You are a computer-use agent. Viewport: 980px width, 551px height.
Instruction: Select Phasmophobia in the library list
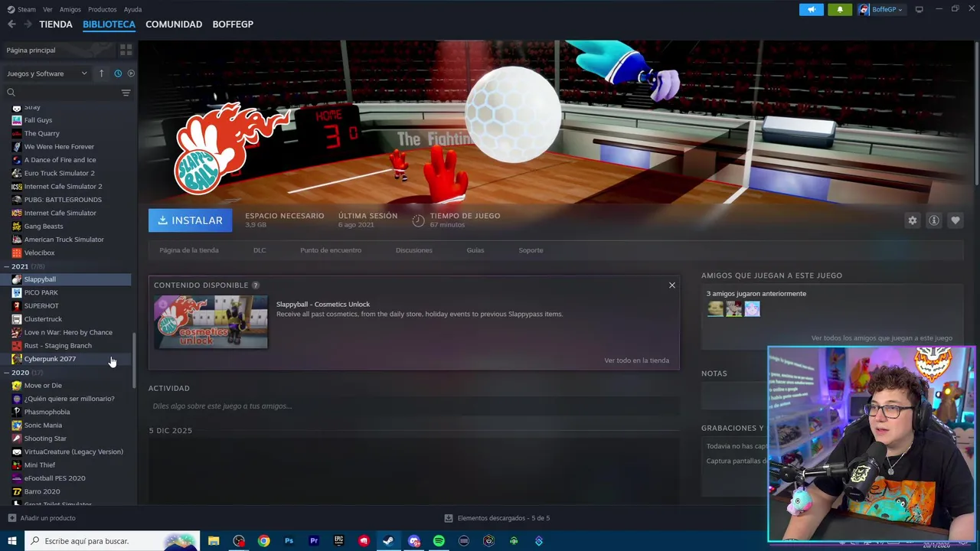point(47,412)
